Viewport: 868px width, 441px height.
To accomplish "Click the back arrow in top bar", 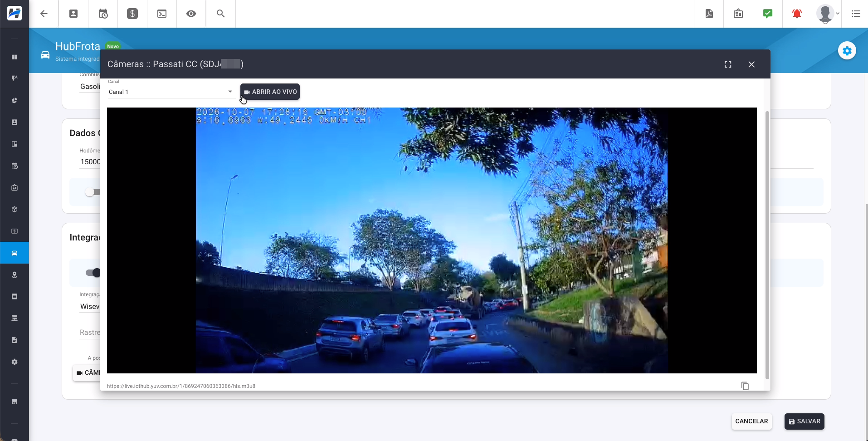I will point(44,14).
